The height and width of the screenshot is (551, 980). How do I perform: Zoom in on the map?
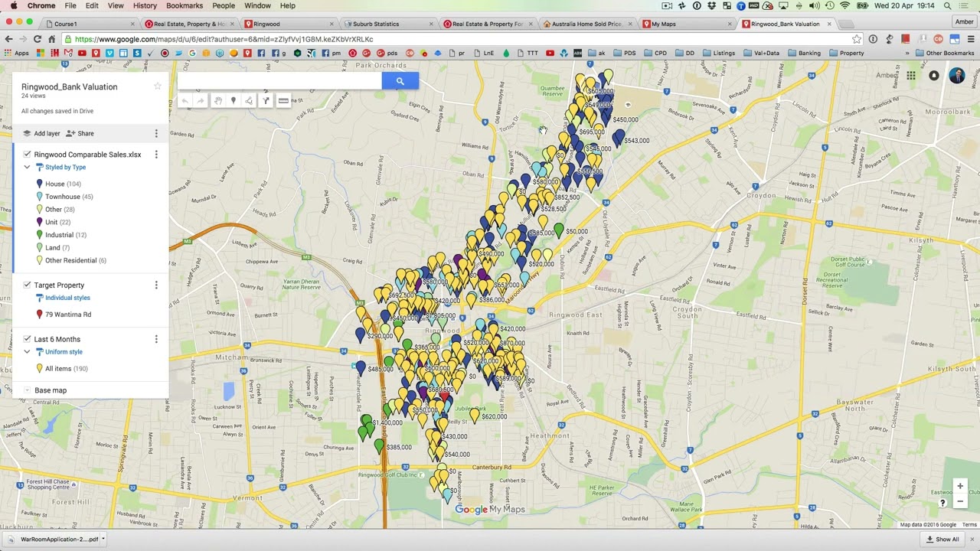tap(960, 486)
